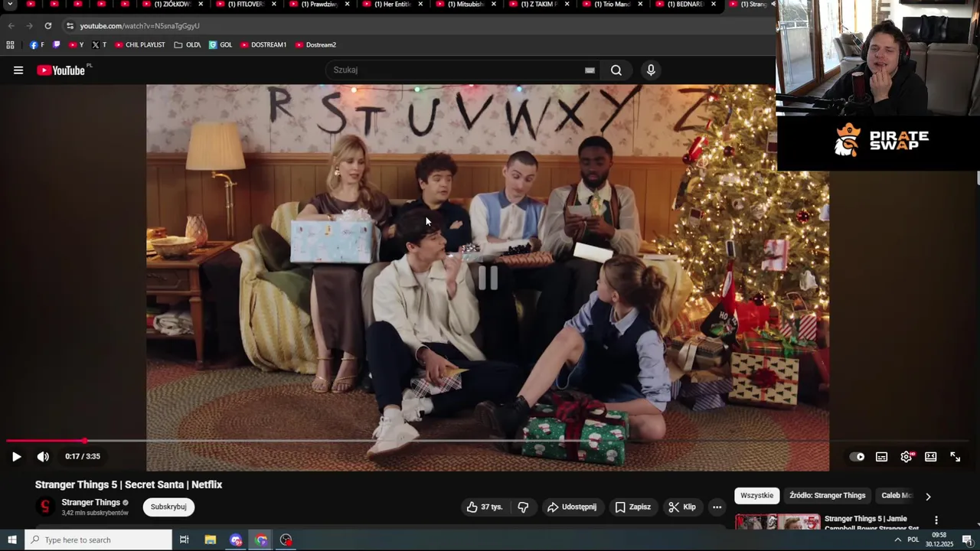Click the pause overlay in the video center
The height and width of the screenshot is (551, 980).
click(488, 278)
